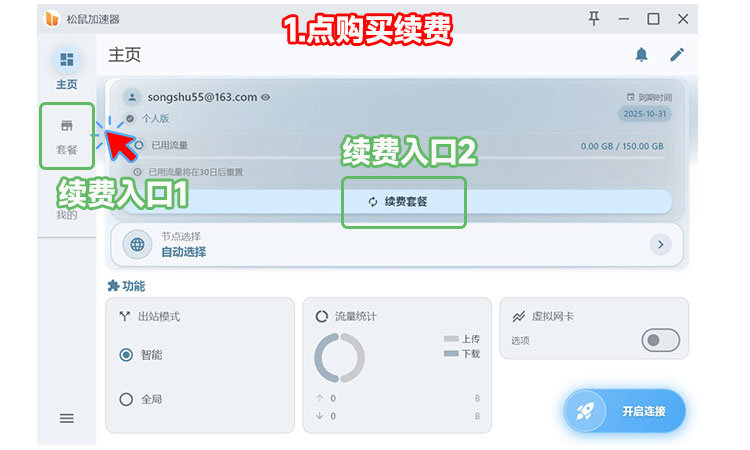Toggle the 虚拟网卡 virtual adapter switch
This screenshot has height=450, width=750.
point(660,341)
